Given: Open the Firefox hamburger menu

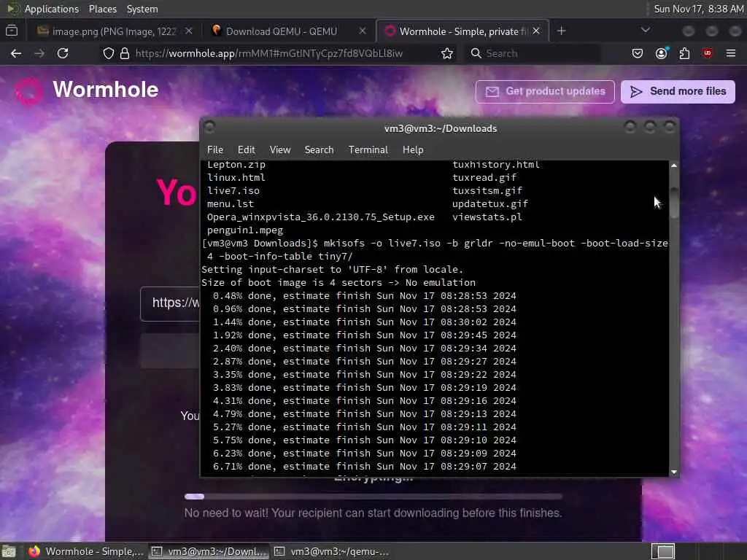Looking at the screenshot, I should pyautogui.click(x=731, y=53).
